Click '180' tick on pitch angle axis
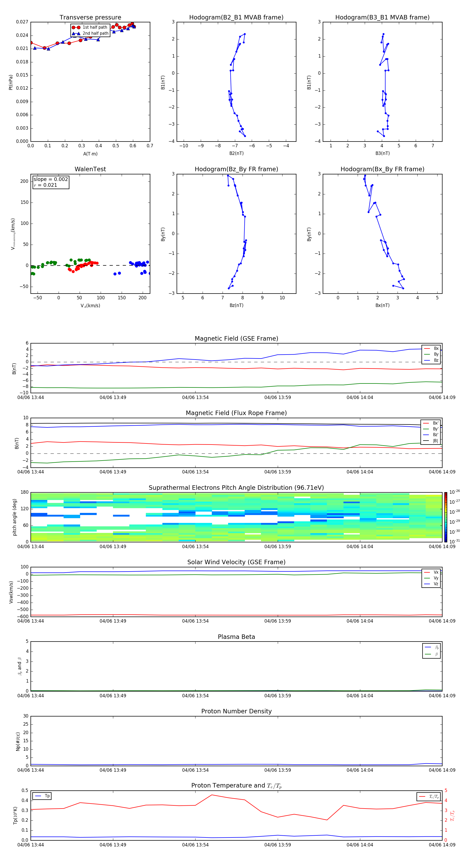The image size is (473, 868). click(x=25, y=492)
